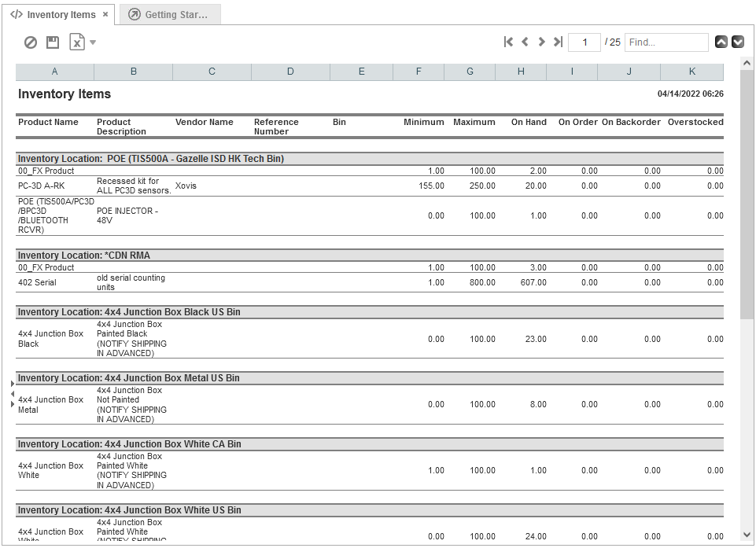Viewport: 756px width, 548px height.
Task: Select column F header
Action: [x=419, y=72]
